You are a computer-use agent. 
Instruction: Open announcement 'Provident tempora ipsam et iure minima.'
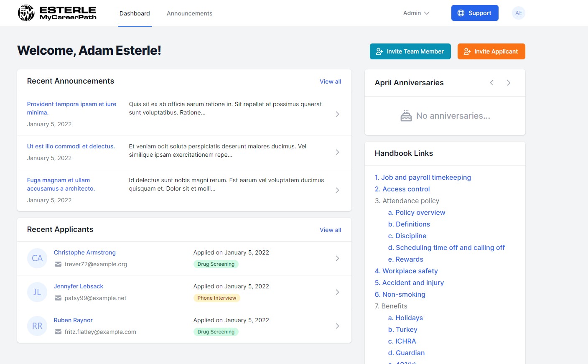[x=71, y=108]
